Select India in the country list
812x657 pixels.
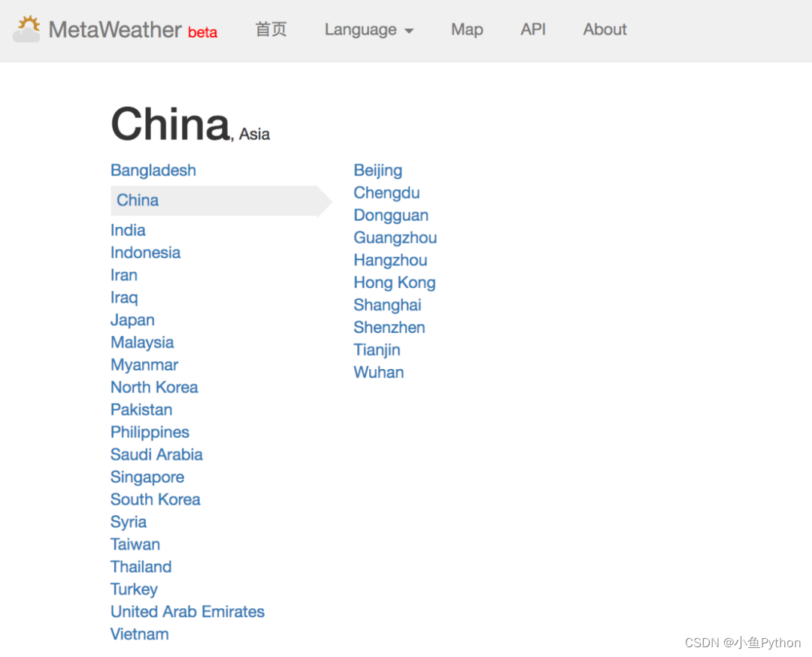click(128, 230)
